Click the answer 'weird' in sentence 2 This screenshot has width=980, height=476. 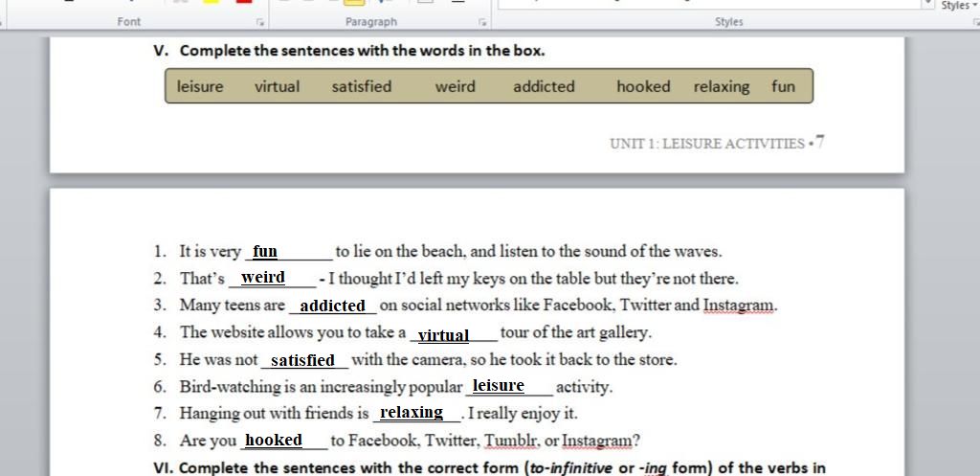tap(263, 277)
